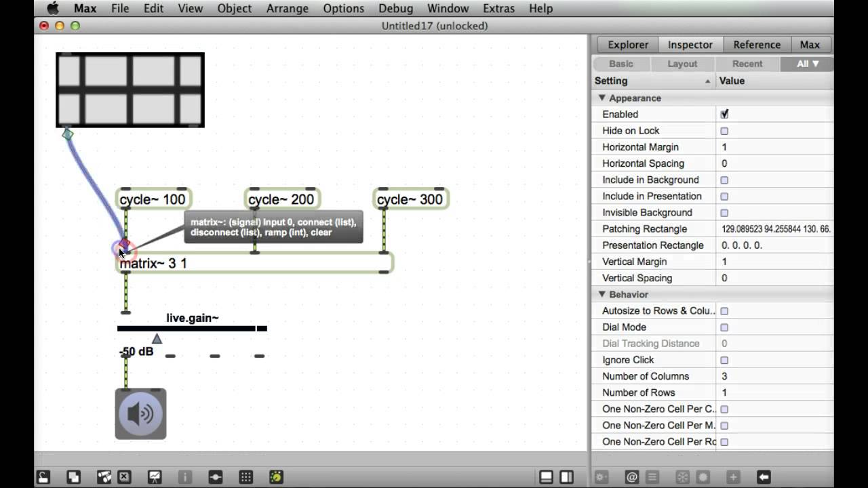Click the patcher lock icon in bottom toolbar
Screen dimensions: 868x488
43,477
